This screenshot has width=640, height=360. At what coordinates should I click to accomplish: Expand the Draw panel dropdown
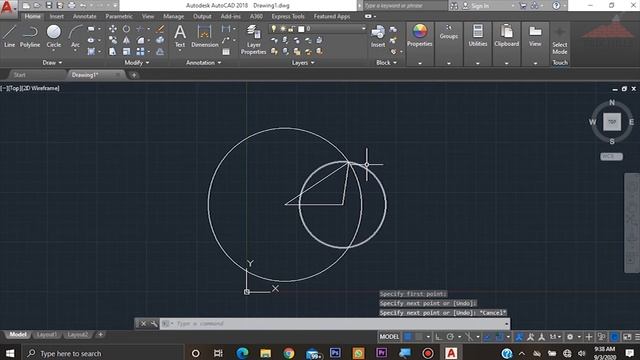click(x=52, y=62)
